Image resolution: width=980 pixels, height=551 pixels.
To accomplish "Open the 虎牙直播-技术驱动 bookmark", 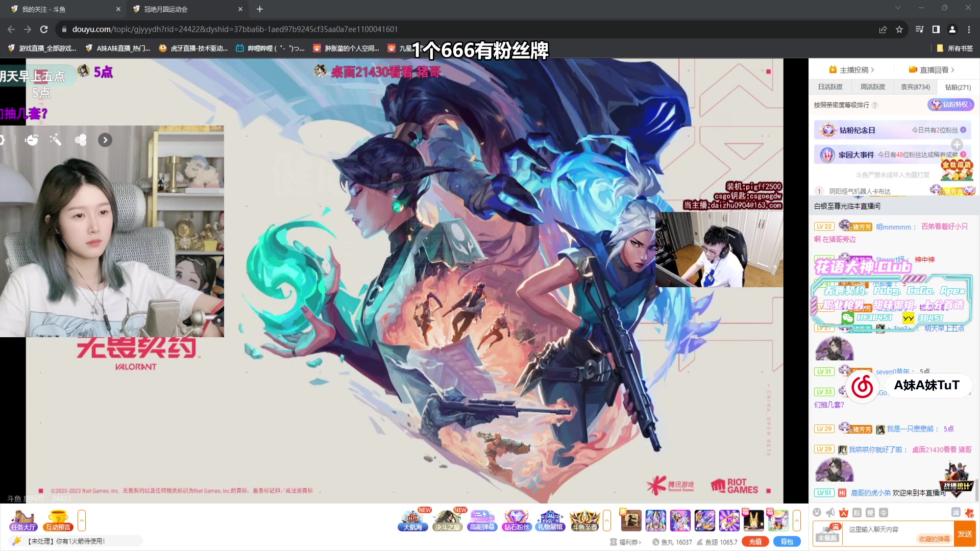I will click(193, 48).
